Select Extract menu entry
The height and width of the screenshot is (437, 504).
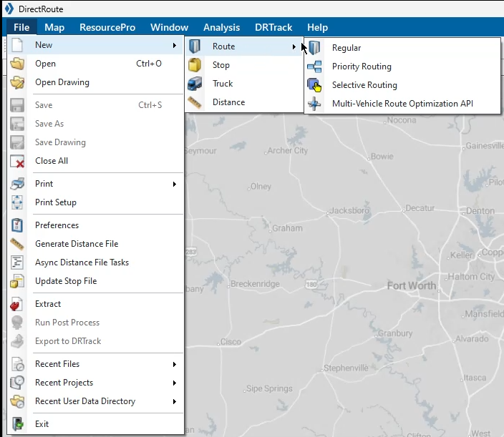pyautogui.click(x=95, y=304)
